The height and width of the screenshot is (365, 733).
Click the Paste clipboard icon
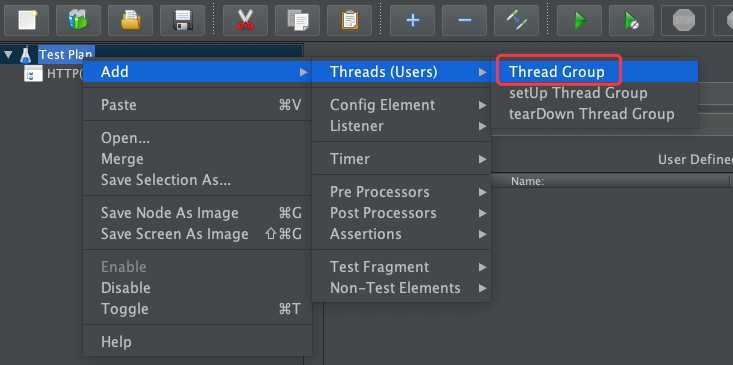[349, 21]
